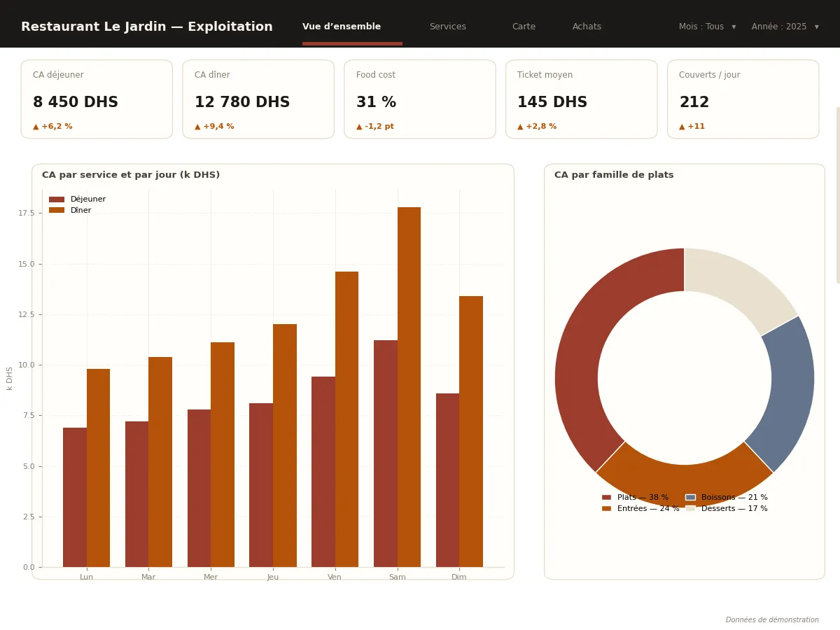The image size is (840, 630).
Task: Open the Food cost KPI card
Action: tap(420, 99)
